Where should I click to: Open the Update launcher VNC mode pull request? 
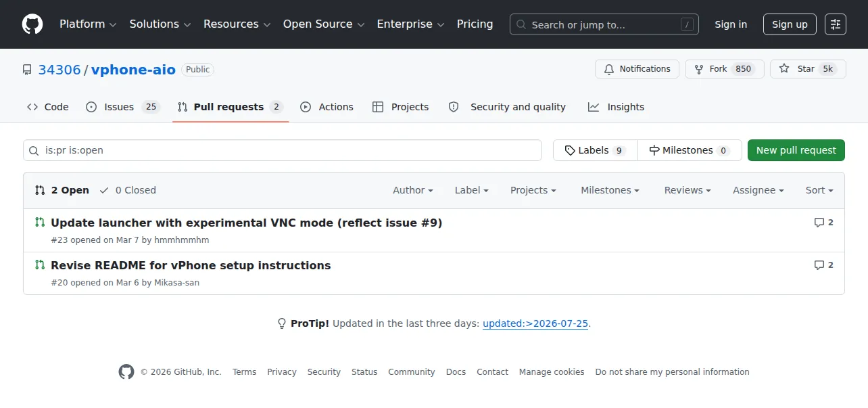click(x=246, y=223)
